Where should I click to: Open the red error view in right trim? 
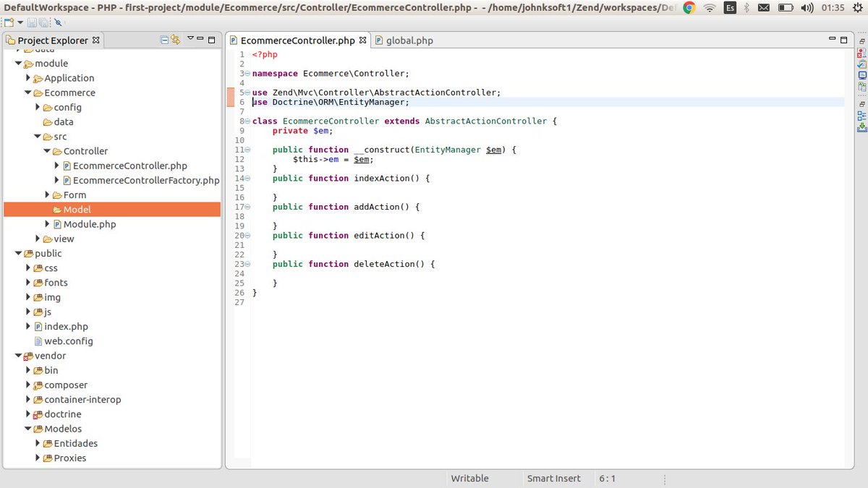pos(862,54)
